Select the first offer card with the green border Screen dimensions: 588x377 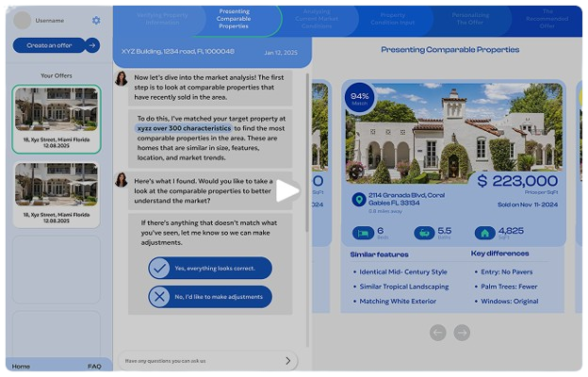(x=57, y=120)
